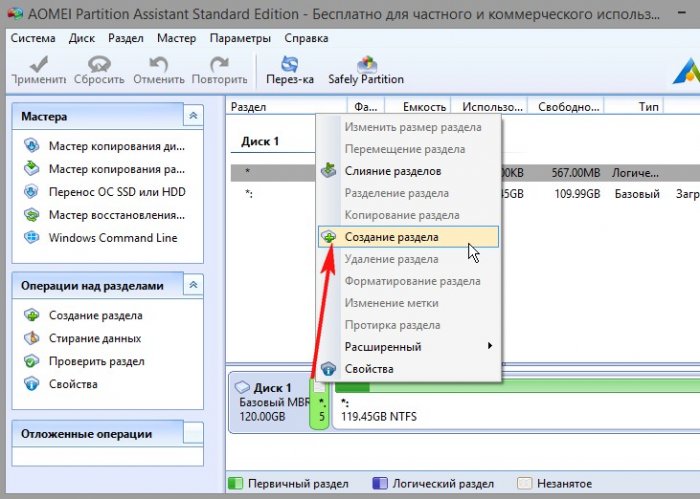Open the Раздел menu
The width and height of the screenshot is (700, 499).
[125, 38]
